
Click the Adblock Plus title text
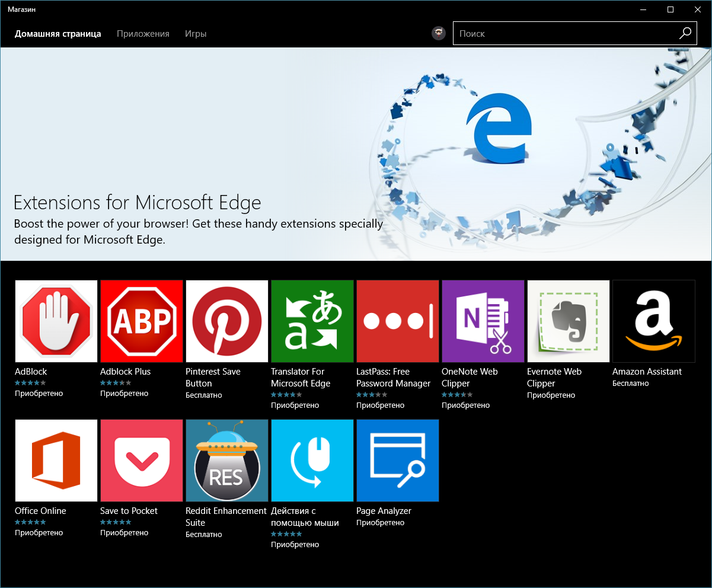[126, 372]
